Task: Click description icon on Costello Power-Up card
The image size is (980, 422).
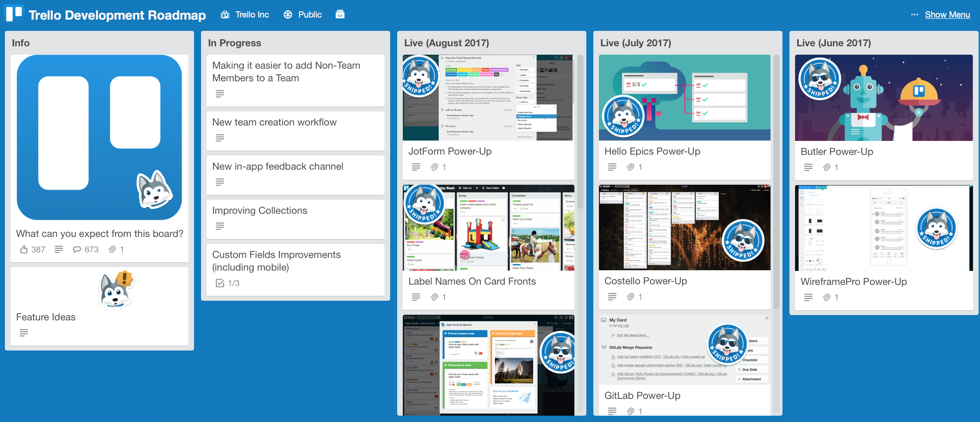Action: coord(612,296)
